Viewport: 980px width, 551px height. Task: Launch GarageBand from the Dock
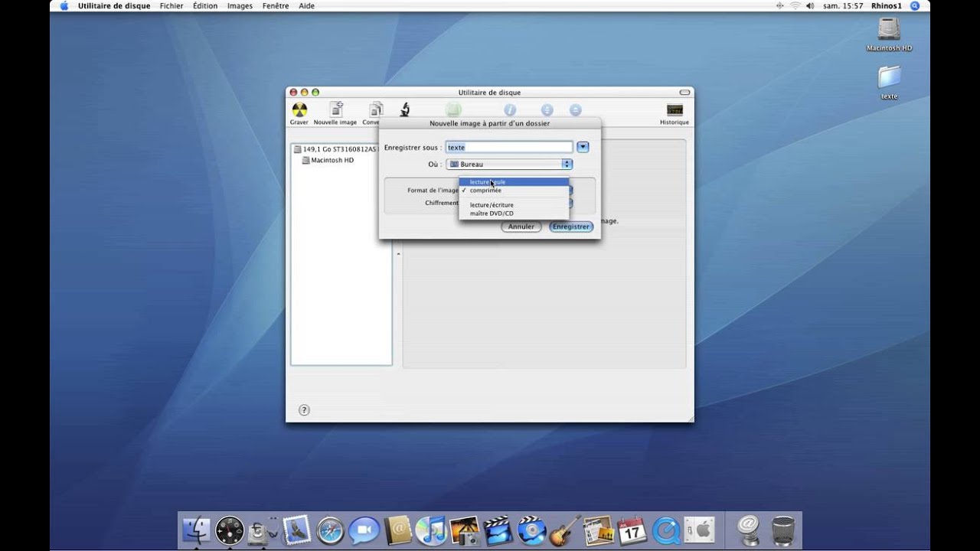[x=565, y=530]
